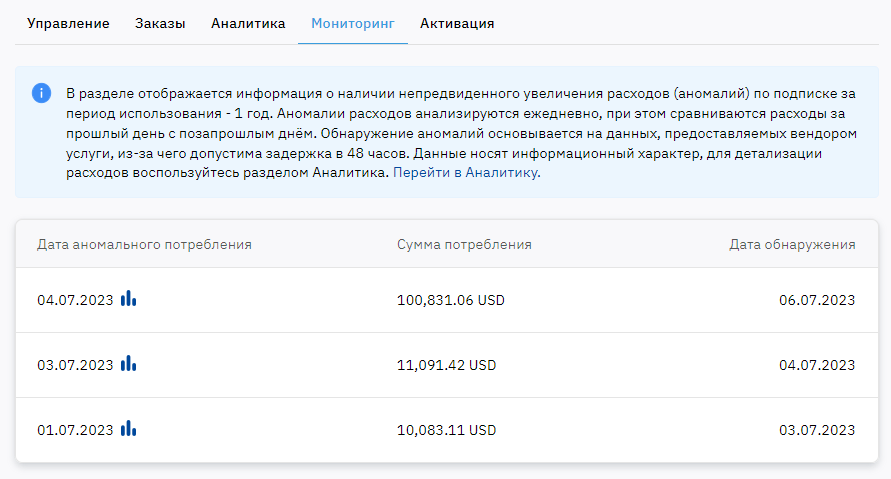Click the 10,083.11 USD amount

[x=447, y=430]
